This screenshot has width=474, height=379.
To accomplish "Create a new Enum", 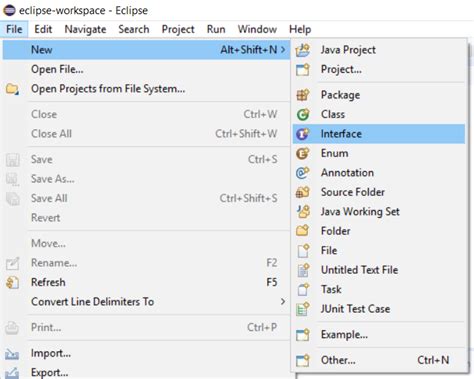I will (379, 153).
